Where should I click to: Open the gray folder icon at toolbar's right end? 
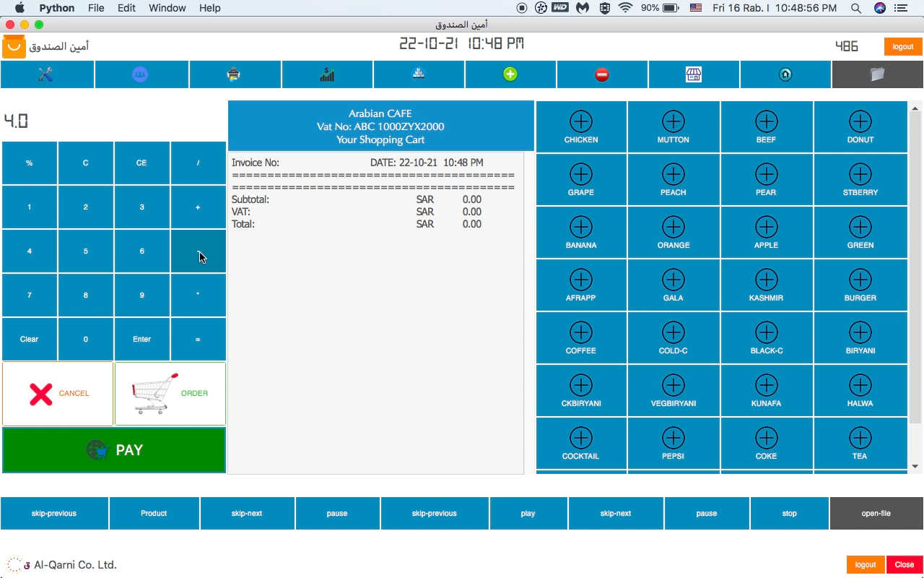877,74
